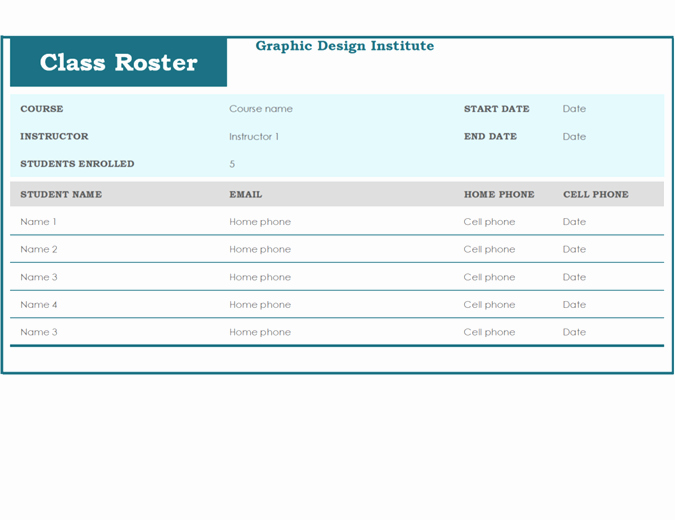Viewport: 675px width, 520px height.
Task: Select the "INSTRUCTOR" label cell
Action: (x=54, y=136)
